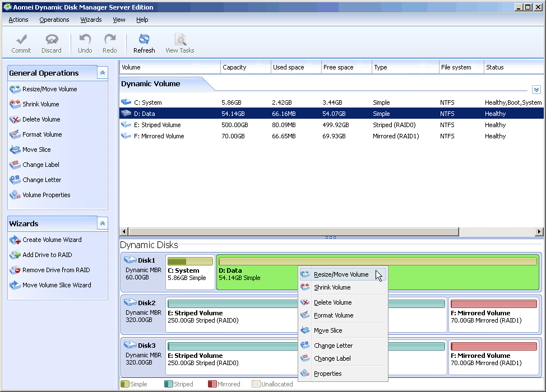The width and height of the screenshot is (546, 392).
Task: Click Remove Drive from RAID link
Action: click(56, 270)
